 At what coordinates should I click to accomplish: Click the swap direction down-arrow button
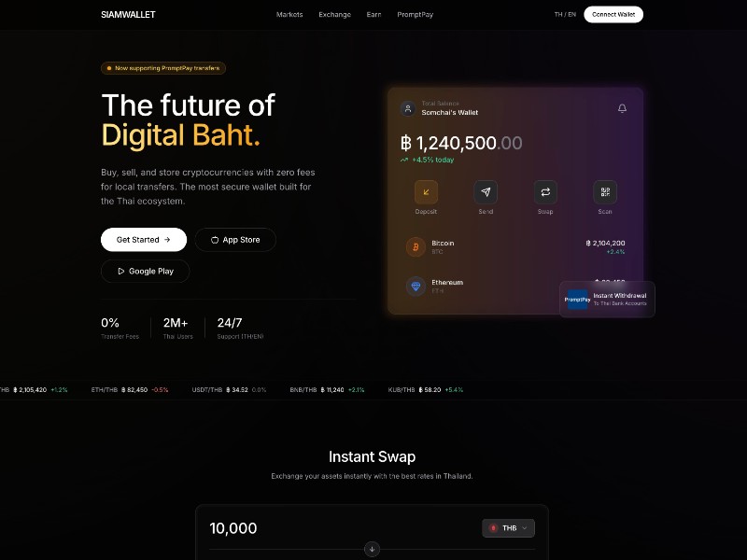372,549
